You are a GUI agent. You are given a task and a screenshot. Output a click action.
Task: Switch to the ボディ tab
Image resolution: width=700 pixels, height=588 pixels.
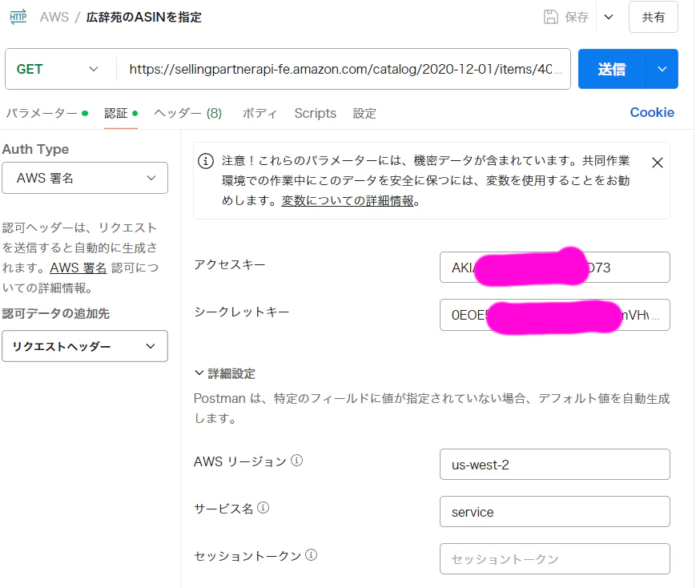(x=259, y=114)
